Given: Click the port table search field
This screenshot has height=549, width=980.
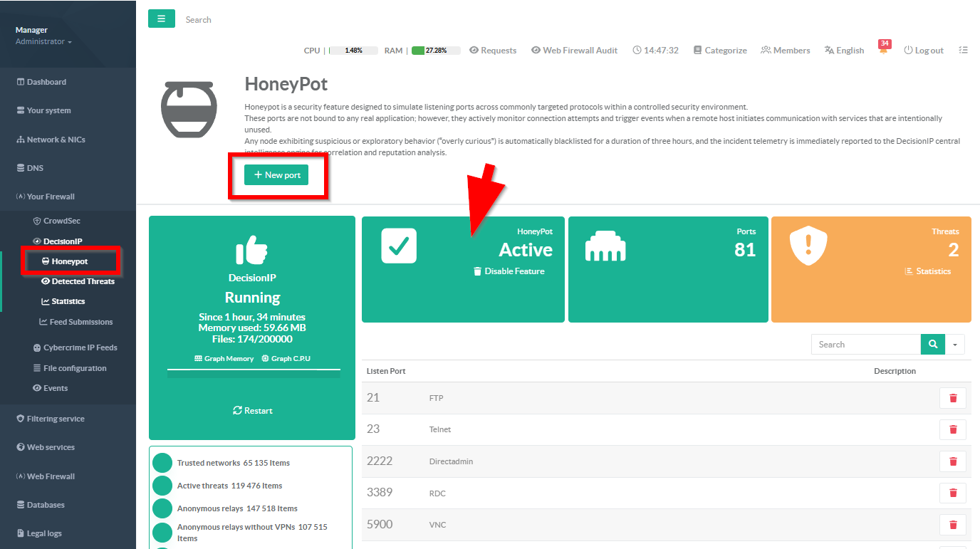Looking at the screenshot, I should 865,345.
